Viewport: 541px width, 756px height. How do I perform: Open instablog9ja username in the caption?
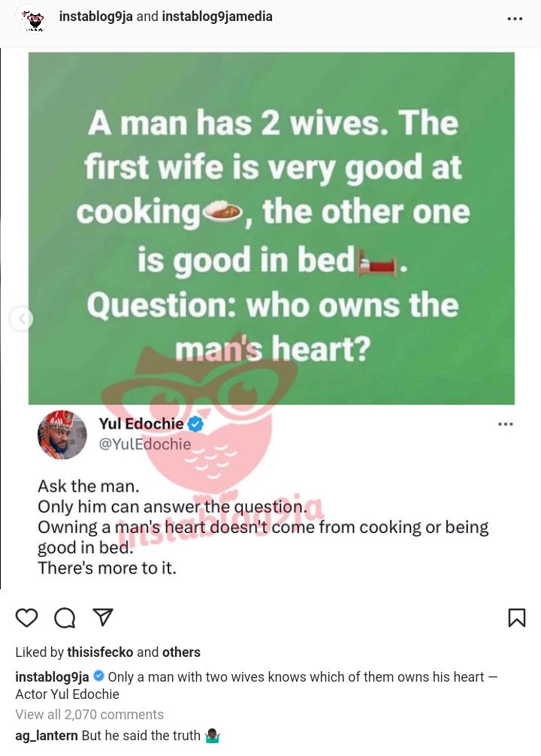tap(52, 677)
